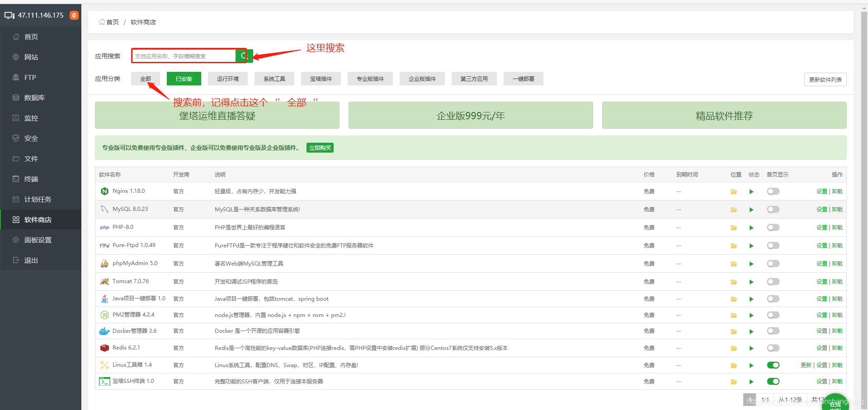Enable homepage display for Pure-Ftpd 1.0.49
Screen dimensions: 868x410
coord(773,246)
